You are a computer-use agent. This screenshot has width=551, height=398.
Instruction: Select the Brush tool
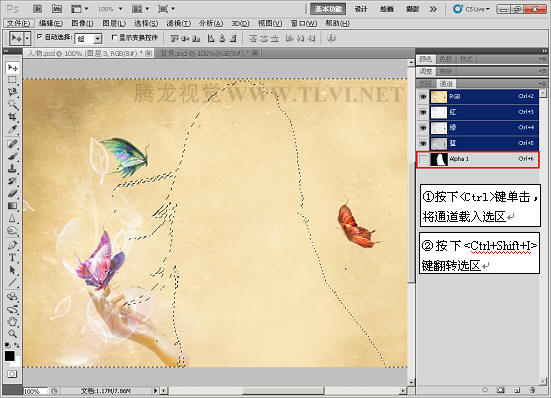click(13, 156)
